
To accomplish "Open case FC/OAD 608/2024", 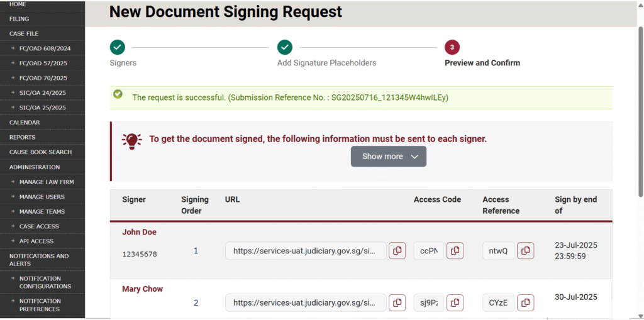I will point(45,48).
